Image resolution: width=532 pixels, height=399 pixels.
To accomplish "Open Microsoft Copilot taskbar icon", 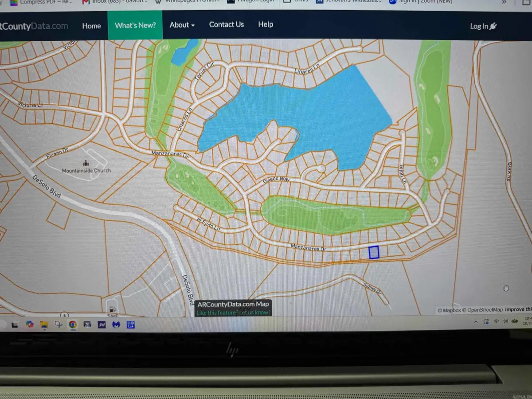I will 30,324.
